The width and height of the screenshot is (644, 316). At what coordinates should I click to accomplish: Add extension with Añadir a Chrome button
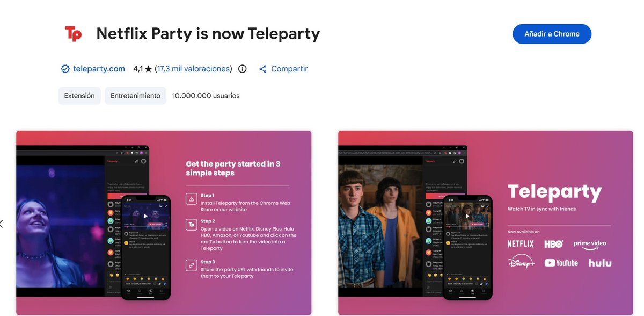552,34
